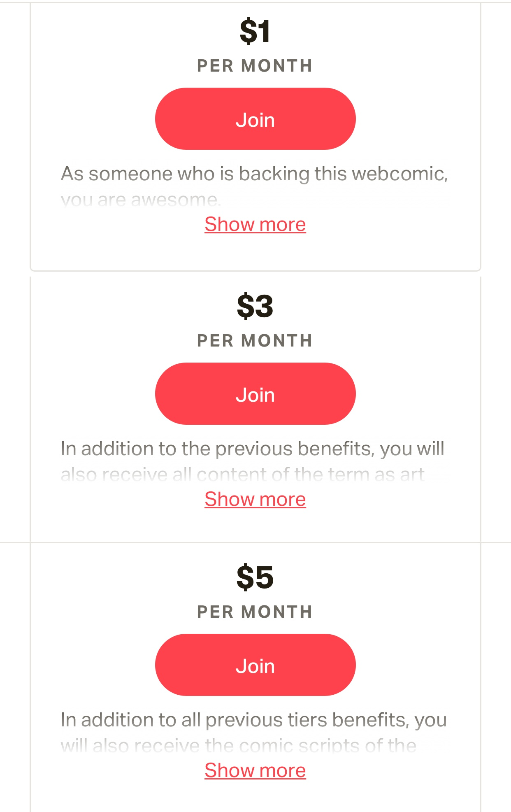511x812 pixels.
Task: Expand $1 tier description with Show more
Action: [x=255, y=225]
